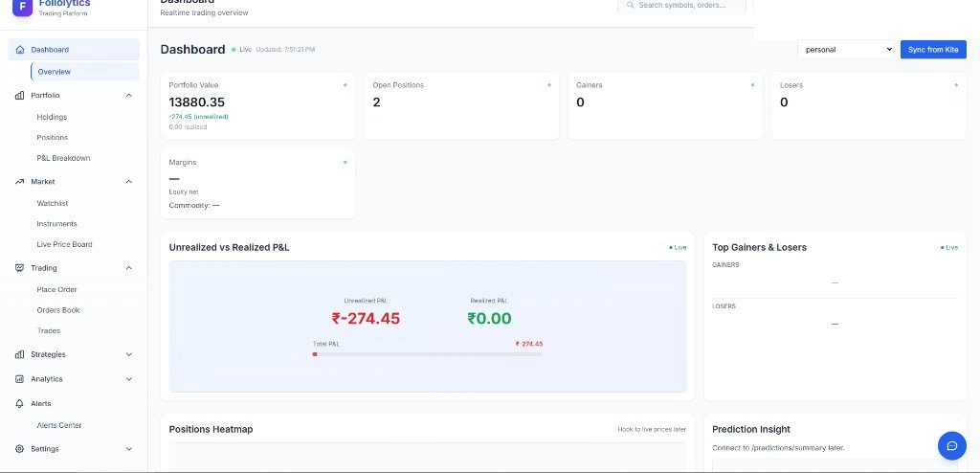980x473 pixels.
Task: Click the Settings gear icon
Action: coord(19,449)
